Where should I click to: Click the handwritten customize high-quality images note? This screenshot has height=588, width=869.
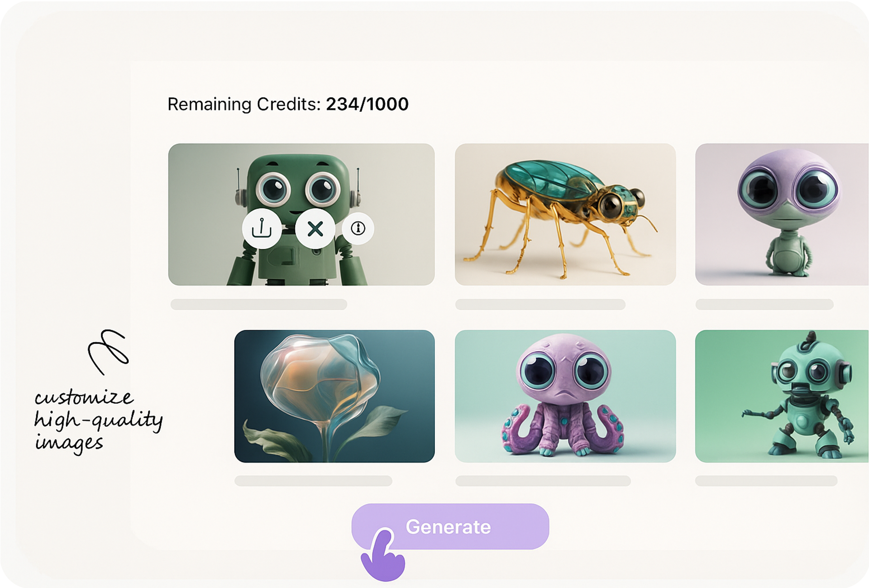98,420
